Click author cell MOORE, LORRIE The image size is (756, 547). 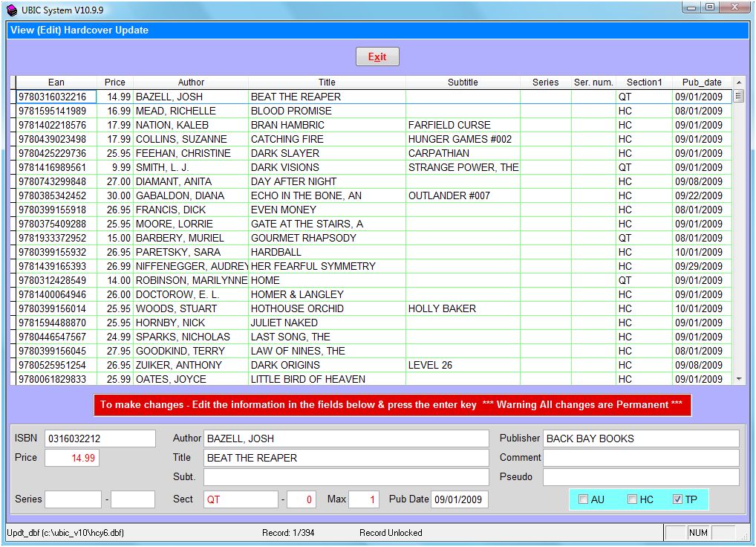coord(191,224)
